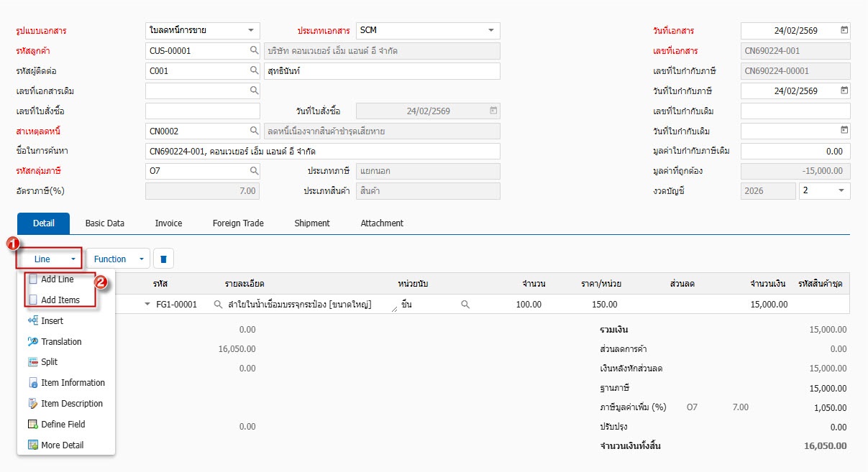868x472 pixels.
Task: Click the search icon in CN0002 reason field
Action: (x=254, y=131)
